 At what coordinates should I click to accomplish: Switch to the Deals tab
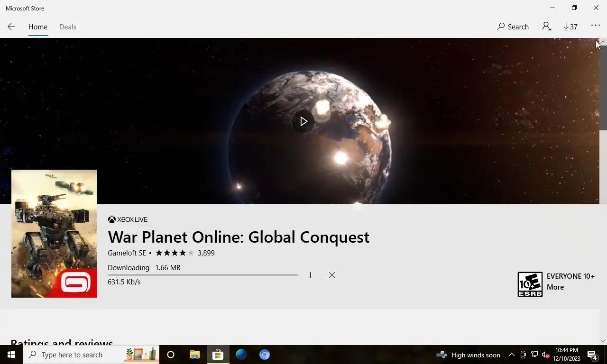point(68,27)
